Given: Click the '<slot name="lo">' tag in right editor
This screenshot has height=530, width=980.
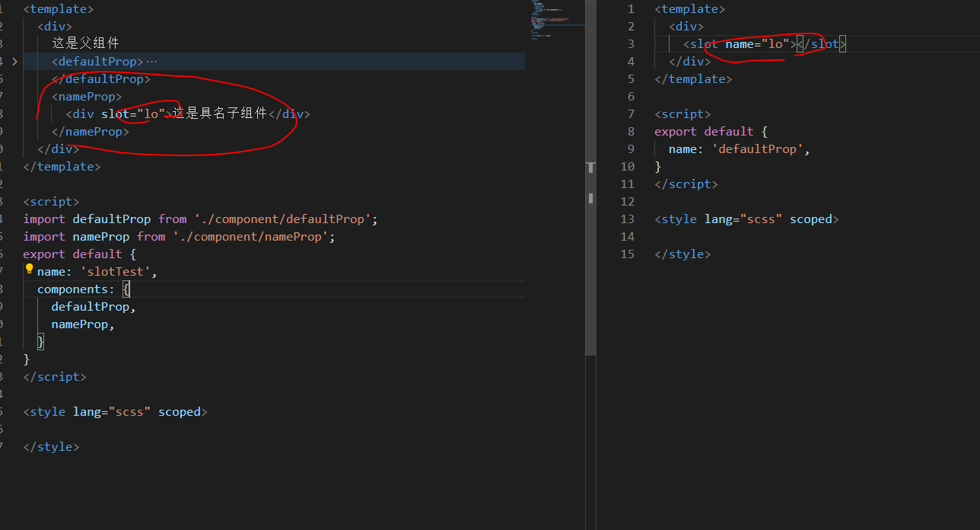Looking at the screenshot, I should [x=739, y=44].
